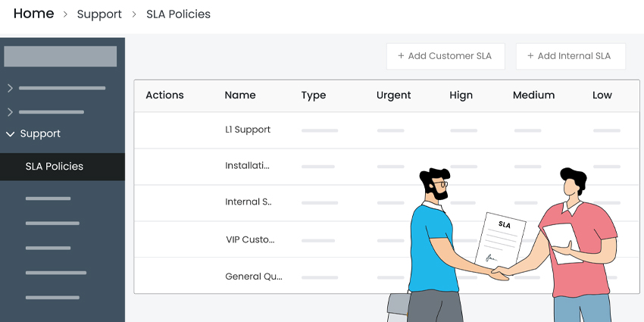Click the plus icon on Add Internal SLA

point(530,56)
